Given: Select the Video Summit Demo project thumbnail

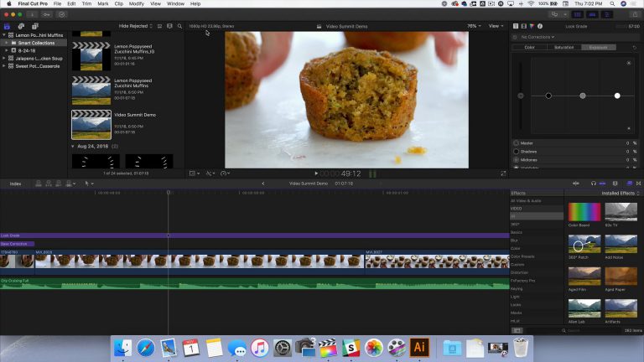Looking at the screenshot, I should (x=91, y=125).
